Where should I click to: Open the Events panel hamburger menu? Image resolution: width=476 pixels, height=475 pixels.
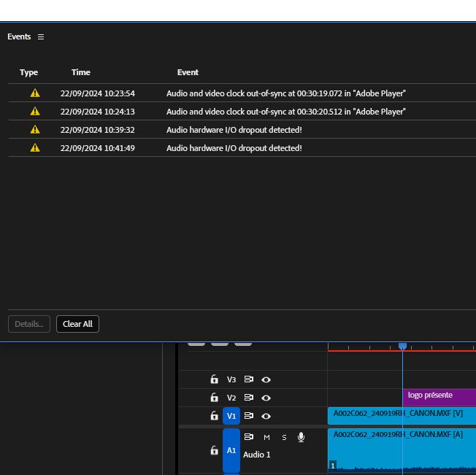coord(41,36)
